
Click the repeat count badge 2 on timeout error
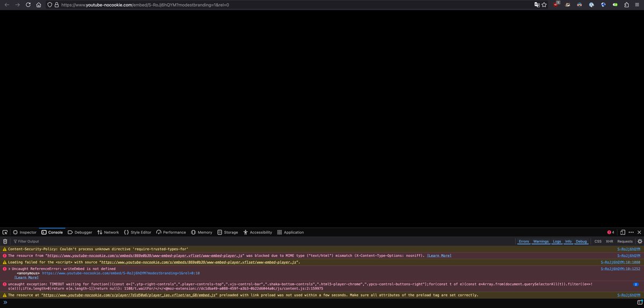[x=636, y=283]
